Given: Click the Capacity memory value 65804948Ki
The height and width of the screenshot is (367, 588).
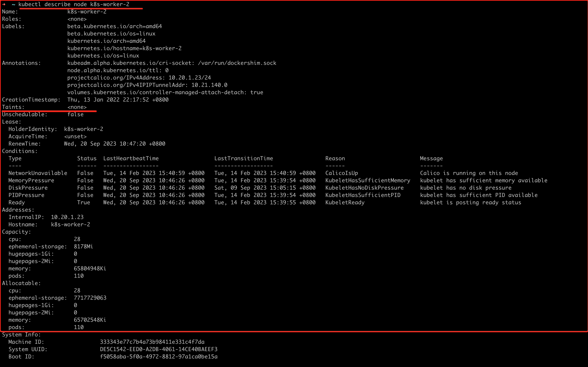Looking at the screenshot, I should point(90,269).
